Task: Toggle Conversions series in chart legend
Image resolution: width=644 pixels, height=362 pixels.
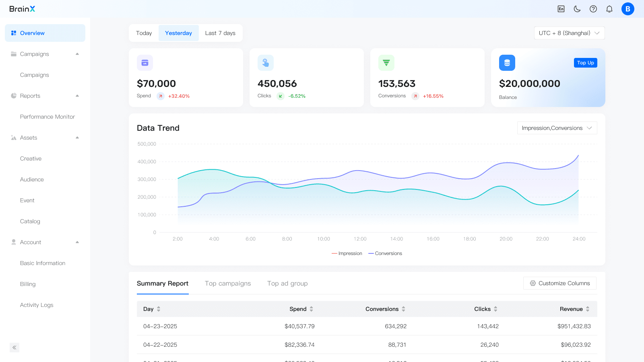Action: (x=385, y=253)
